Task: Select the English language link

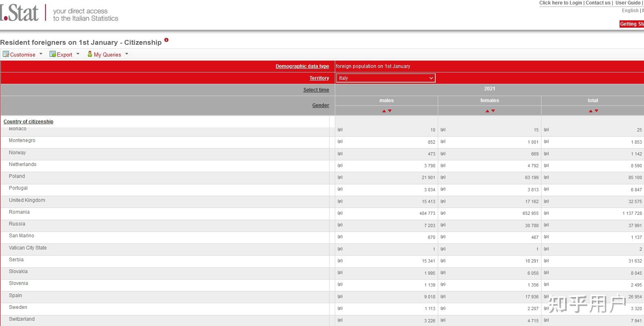Action: 630,11
